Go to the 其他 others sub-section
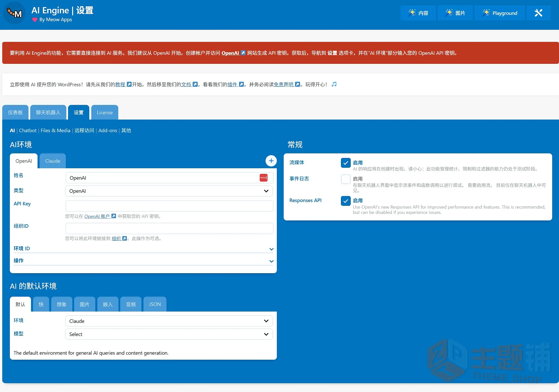The height and width of the screenshot is (392, 559). click(x=126, y=130)
